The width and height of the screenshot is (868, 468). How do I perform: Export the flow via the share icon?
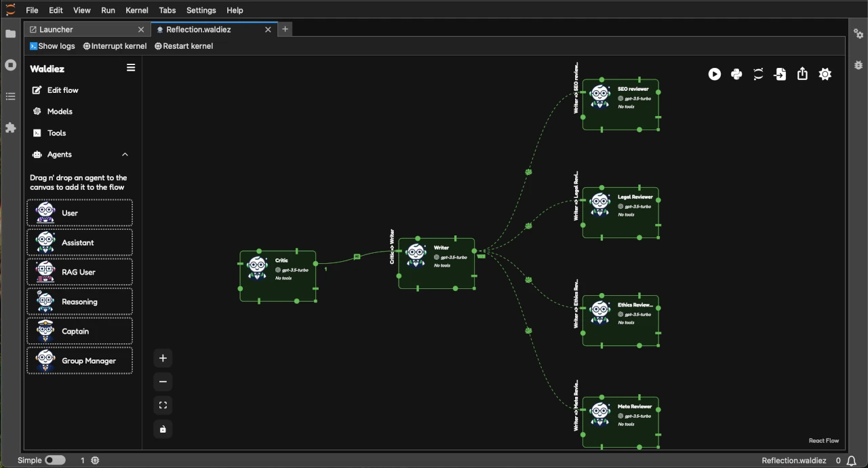pos(802,74)
